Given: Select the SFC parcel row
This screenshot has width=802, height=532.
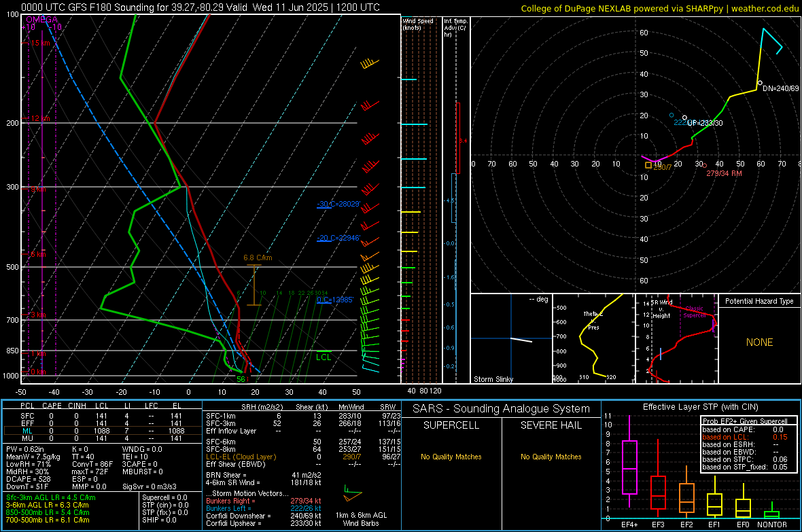Looking at the screenshot, I should tap(101, 416).
